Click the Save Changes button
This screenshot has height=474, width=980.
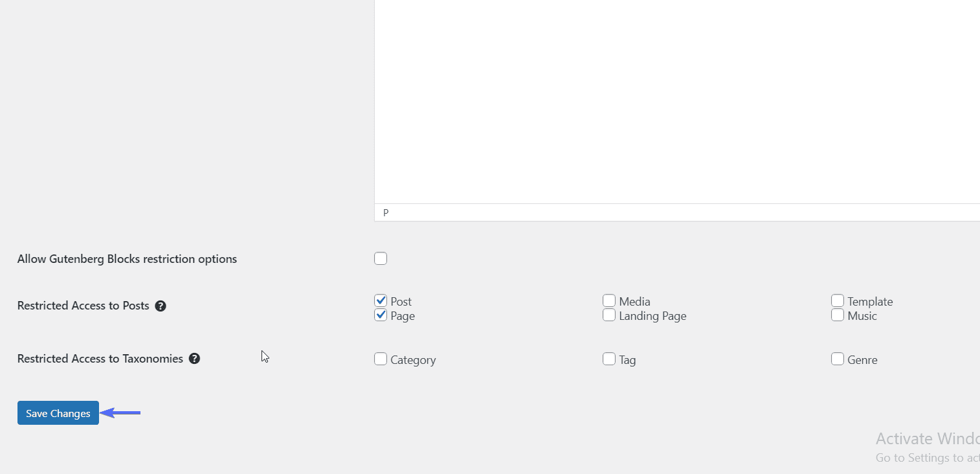coord(58,413)
